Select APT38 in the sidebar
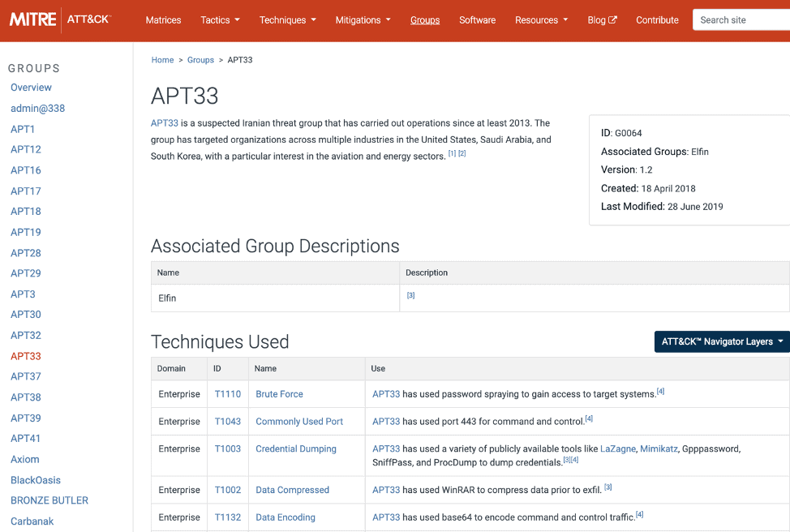This screenshot has height=532, width=790. (26, 397)
